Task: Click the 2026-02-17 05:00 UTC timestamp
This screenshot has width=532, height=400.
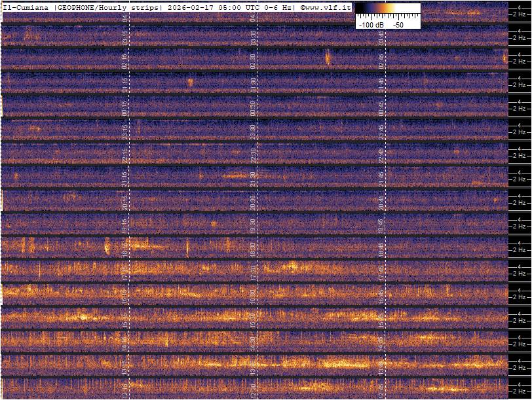Action: pos(212,7)
